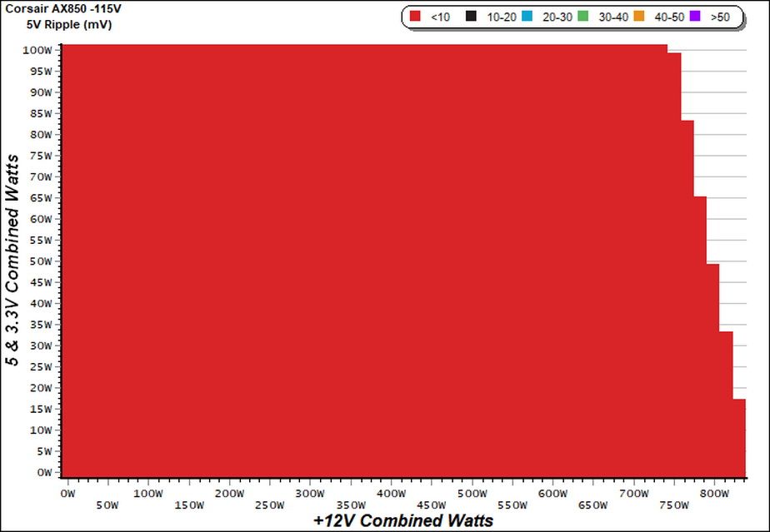Click the orange 40-50 legend swatch
This screenshot has width=770, height=532.
click(639, 16)
